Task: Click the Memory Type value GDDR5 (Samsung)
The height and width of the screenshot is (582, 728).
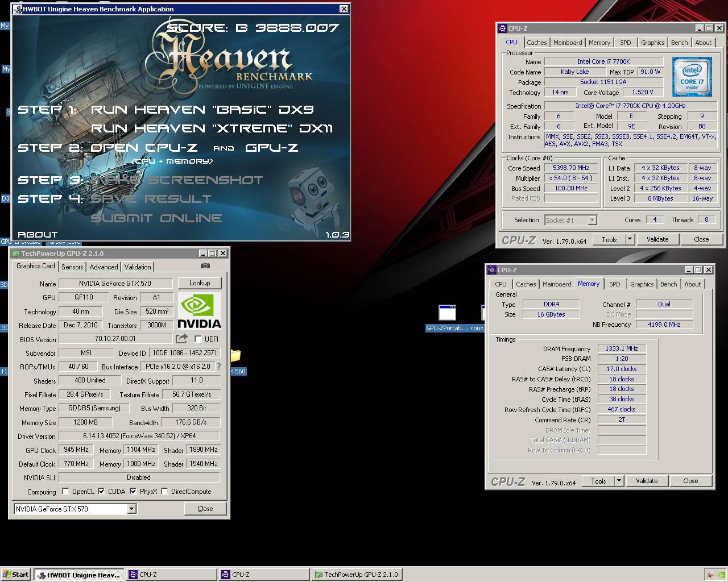Action: (x=94, y=408)
